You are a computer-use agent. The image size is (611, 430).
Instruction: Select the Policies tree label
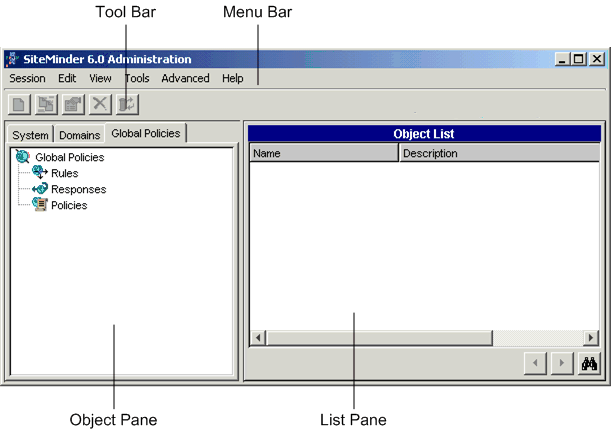click(69, 205)
